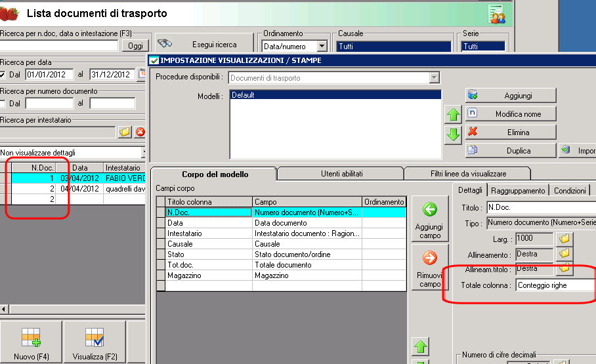Click the N.Doc. column header in list

pos(34,167)
